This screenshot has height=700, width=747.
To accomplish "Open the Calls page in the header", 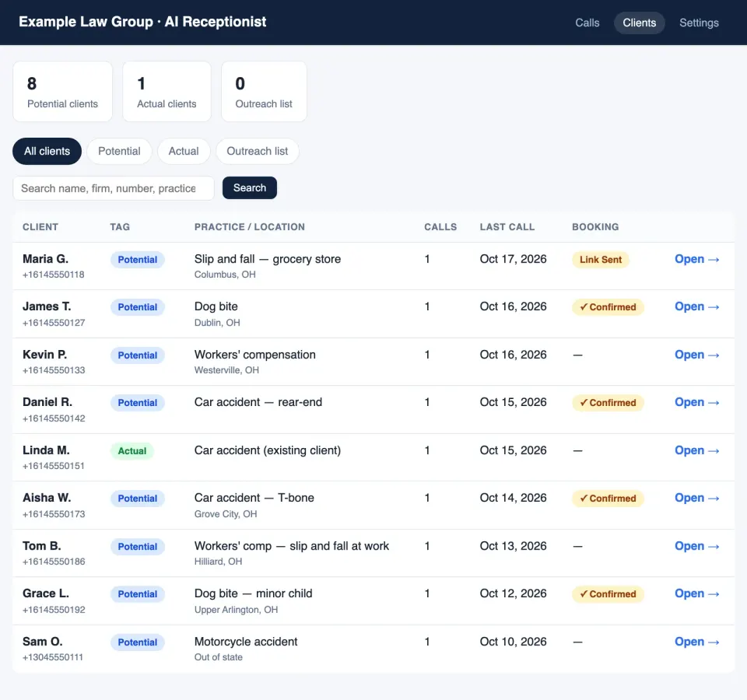I will coord(587,23).
